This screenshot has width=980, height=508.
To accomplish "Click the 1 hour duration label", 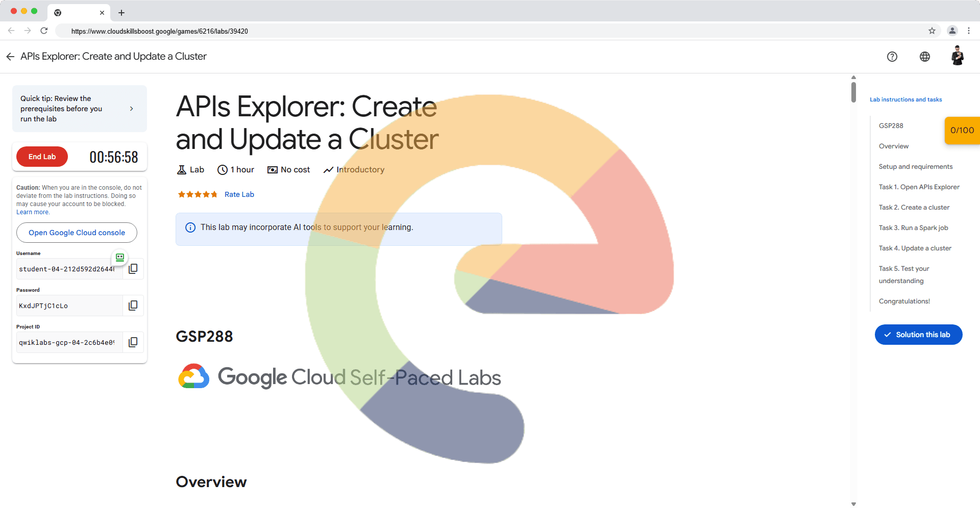I will click(x=236, y=170).
